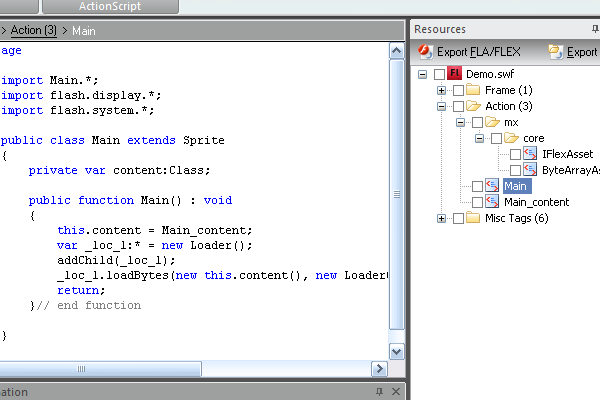Viewport: 600px width, 400px height.
Task: Expand the Frame (1) tree node
Action: click(x=441, y=90)
